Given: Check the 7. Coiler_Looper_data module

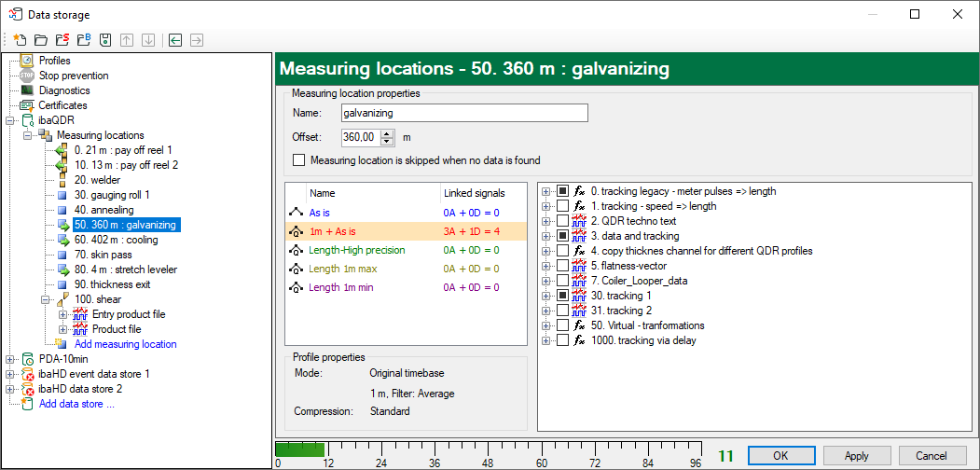Looking at the screenshot, I should (x=562, y=281).
